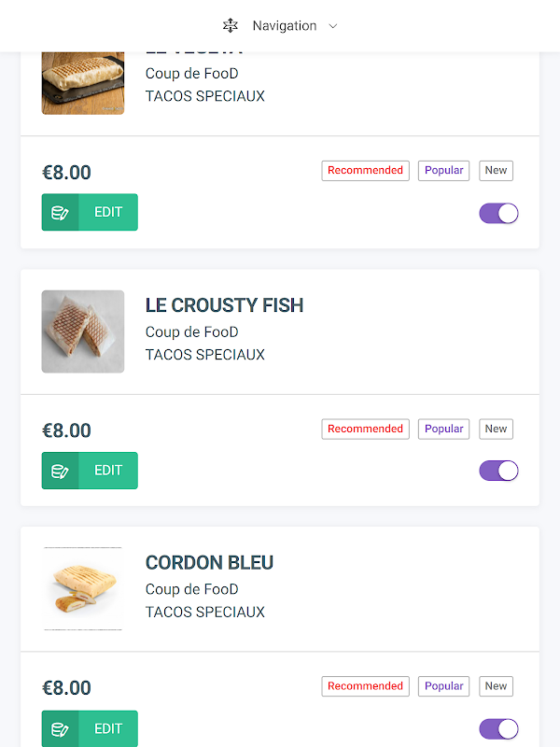The height and width of the screenshot is (747, 560).
Task: Disable the topmost item's availability switch
Action: click(x=498, y=214)
